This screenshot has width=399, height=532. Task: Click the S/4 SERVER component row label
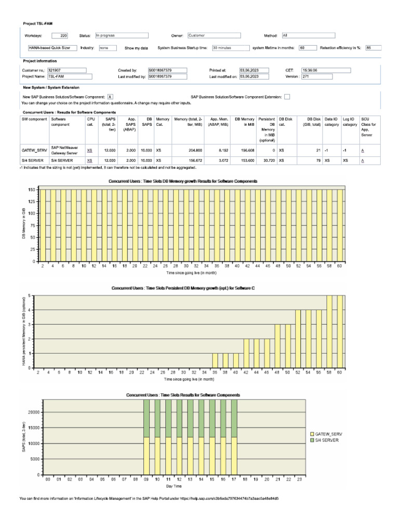[33, 161]
